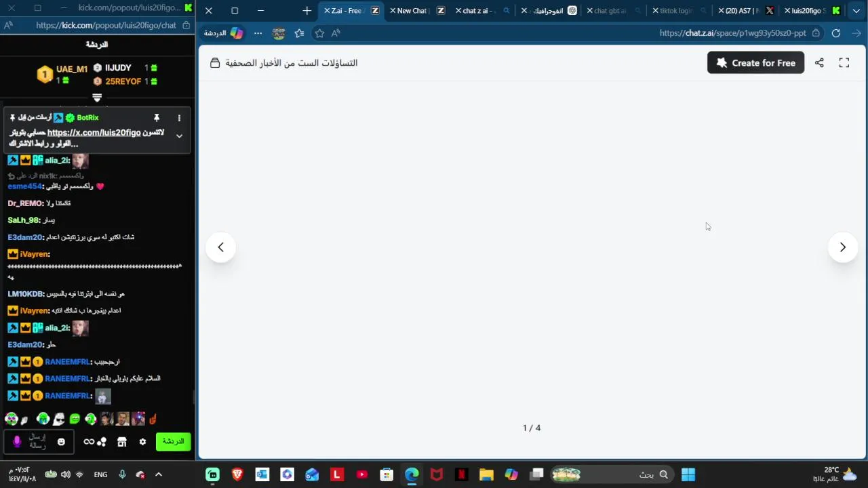
Task: Click the channel points icon in chat
Action: click(x=102, y=442)
